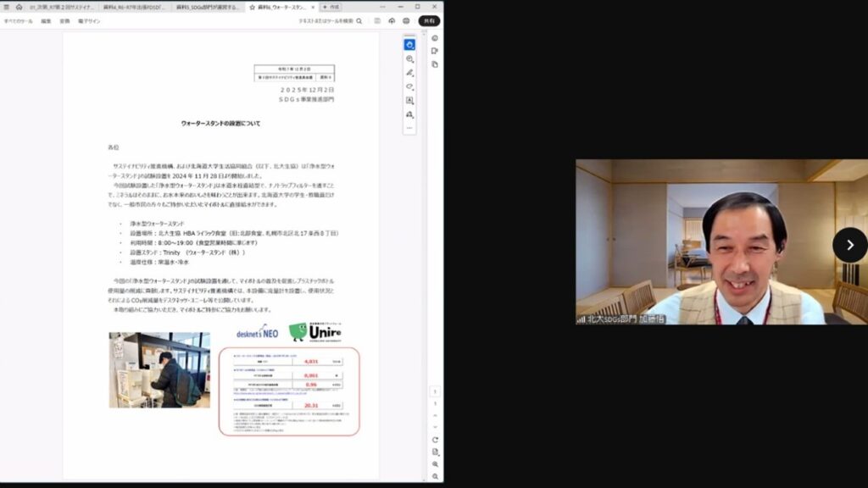The image size is (868, 488).
Task: Click the home icon in the tab bar
Action: click(x=19, y=7)
